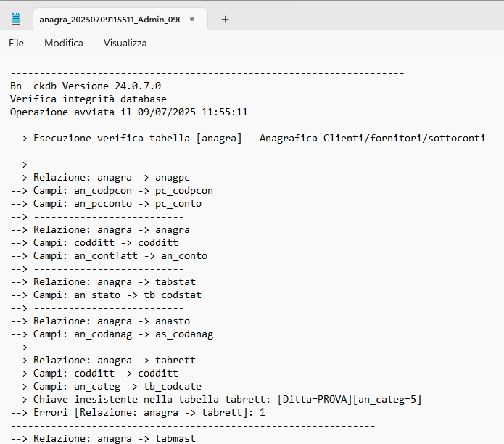
Task: Click the "Operazione avviata il 09/07/2025" line
Action: pyautogui.click(x=129, y=112)
